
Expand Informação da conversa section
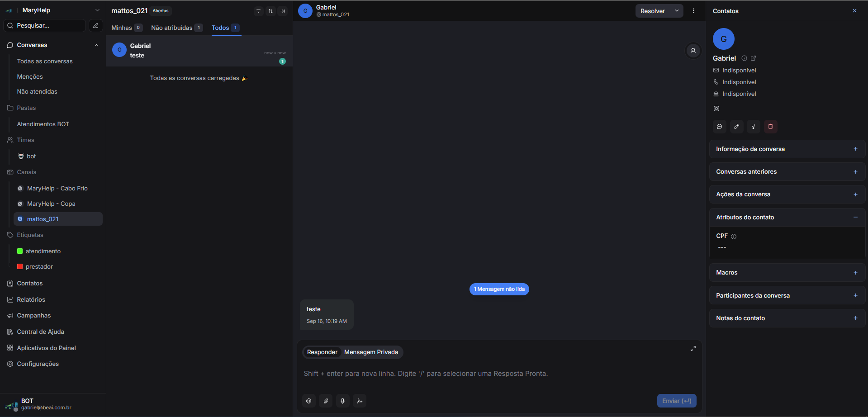tap(855, 149)
